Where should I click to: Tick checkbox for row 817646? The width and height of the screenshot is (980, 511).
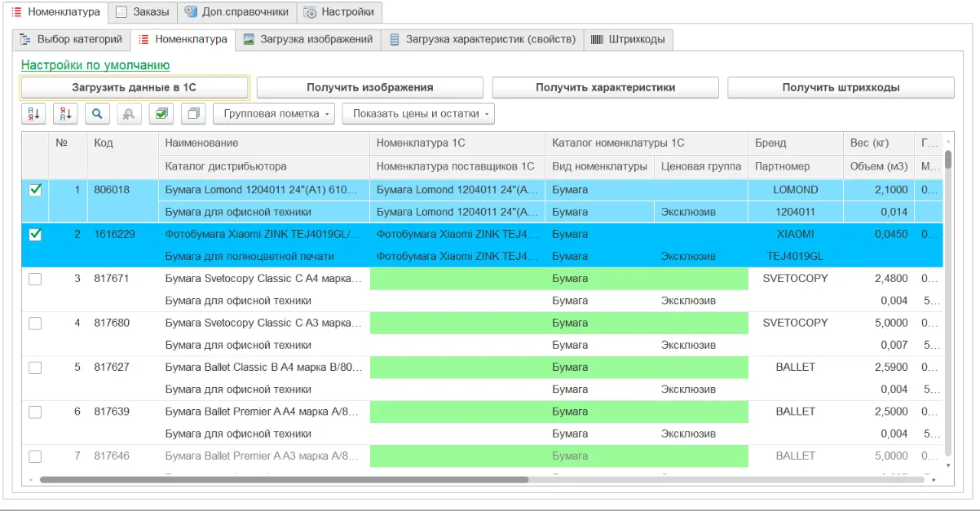click(x=35, y=456)
